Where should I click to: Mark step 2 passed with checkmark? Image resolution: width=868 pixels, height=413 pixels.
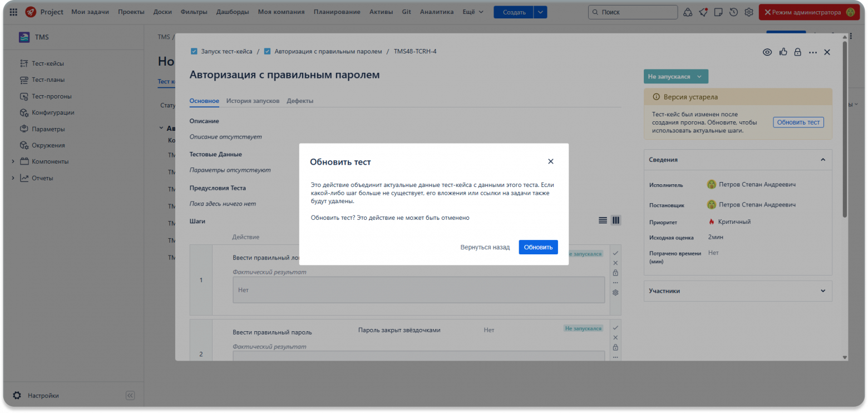tap(615, 328)
